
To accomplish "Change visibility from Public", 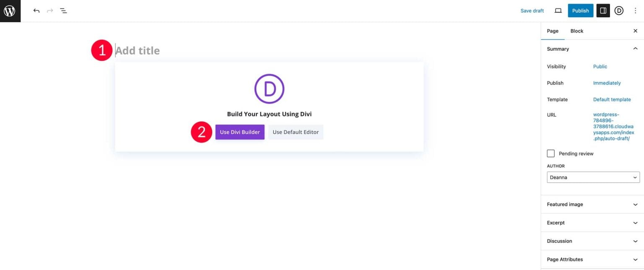I will pos(600,67).
